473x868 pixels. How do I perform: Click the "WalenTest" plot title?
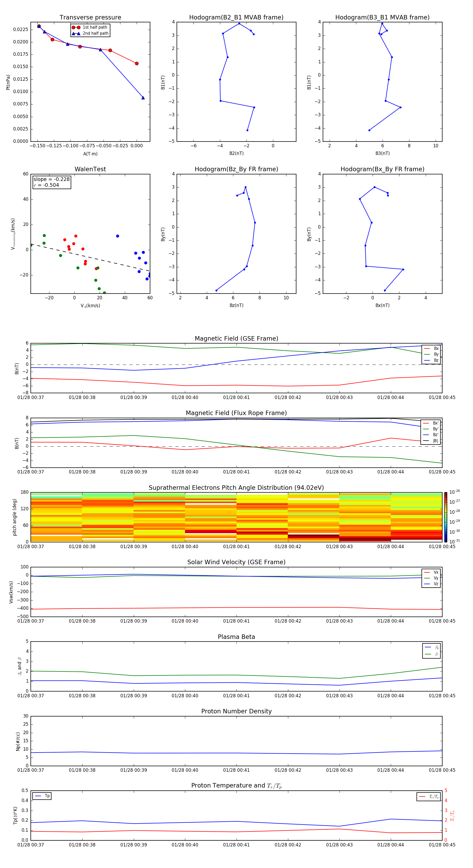pyautogui.click(x=90, y=169)
